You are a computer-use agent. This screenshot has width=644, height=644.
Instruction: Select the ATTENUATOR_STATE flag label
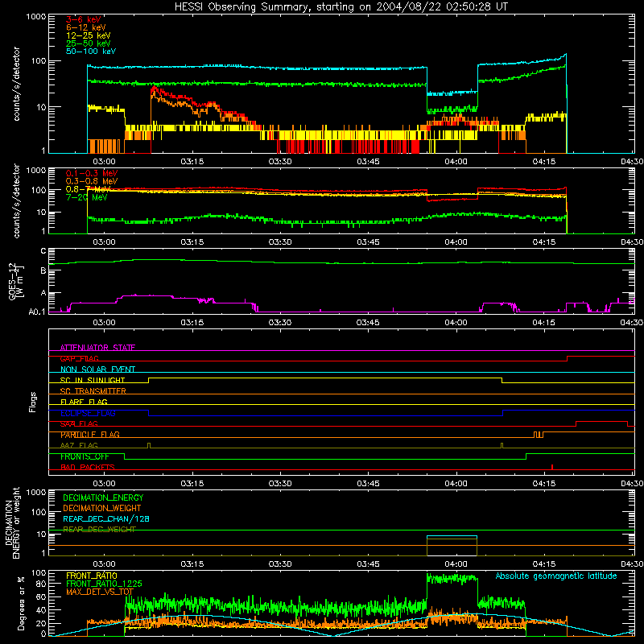(x=97, y=348)
